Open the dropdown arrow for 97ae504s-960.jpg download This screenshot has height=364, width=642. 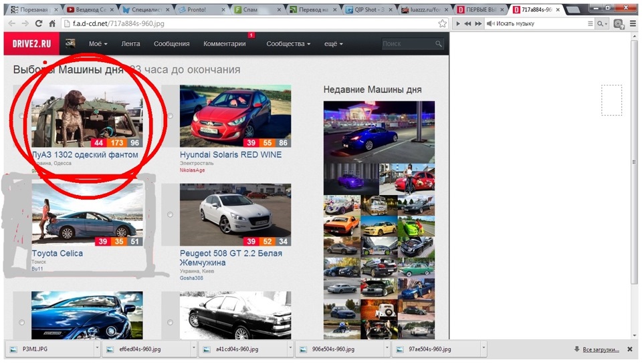coord(484,349)
